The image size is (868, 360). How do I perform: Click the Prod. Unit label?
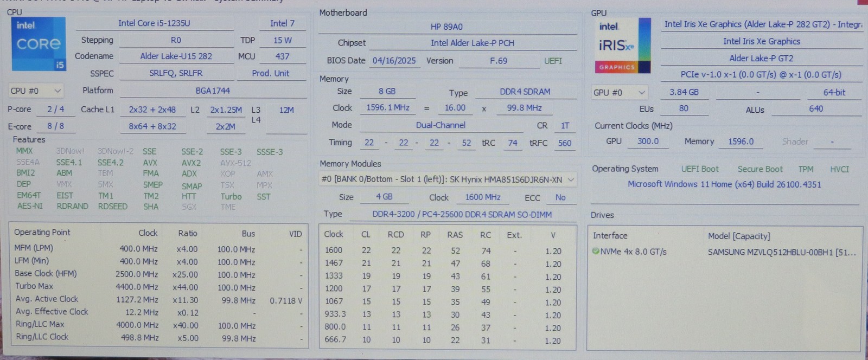click(x=270, y=73)
